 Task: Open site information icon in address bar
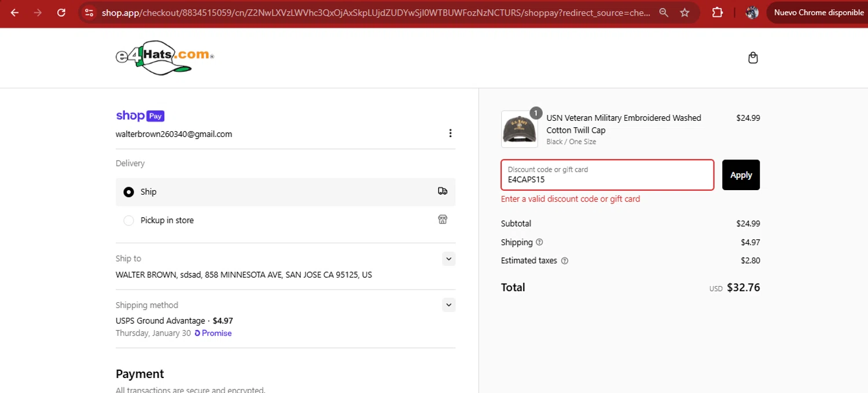click(x=88, y=12)
